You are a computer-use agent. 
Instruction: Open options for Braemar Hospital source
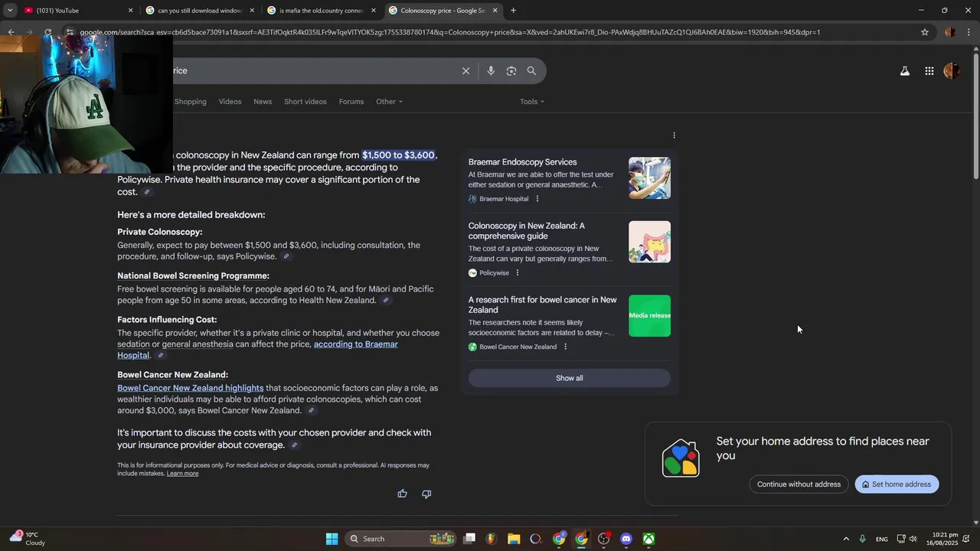point(537,199)
